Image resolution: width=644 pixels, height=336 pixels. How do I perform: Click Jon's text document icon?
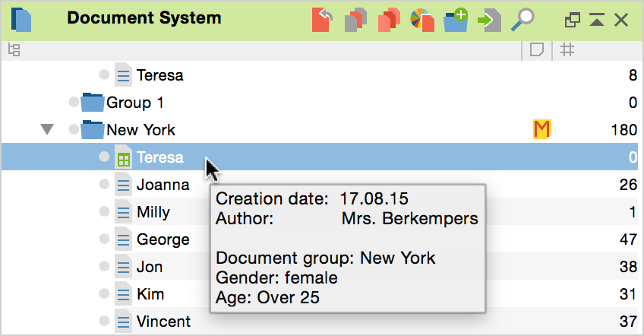tap(123, 267)
